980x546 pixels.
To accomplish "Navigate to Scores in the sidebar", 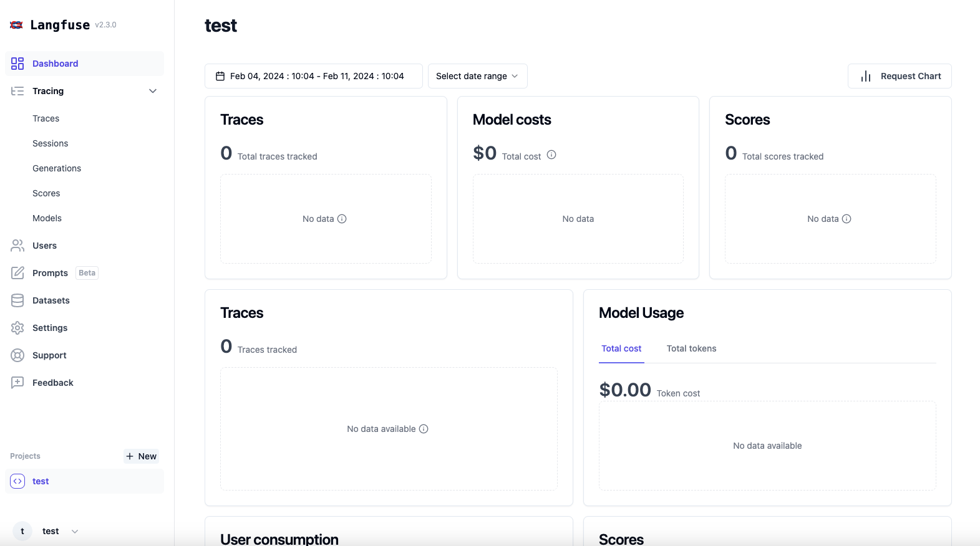I will click(x=46, y=193).
